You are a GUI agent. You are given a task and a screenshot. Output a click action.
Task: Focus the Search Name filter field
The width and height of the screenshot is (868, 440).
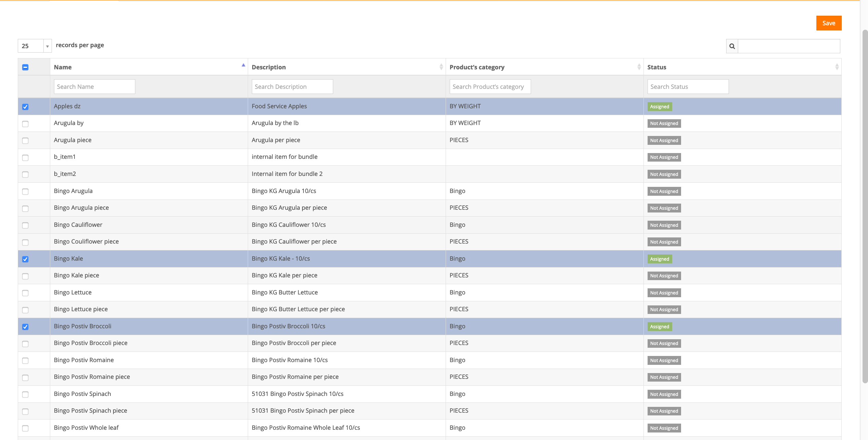click(x=94, y=87)
